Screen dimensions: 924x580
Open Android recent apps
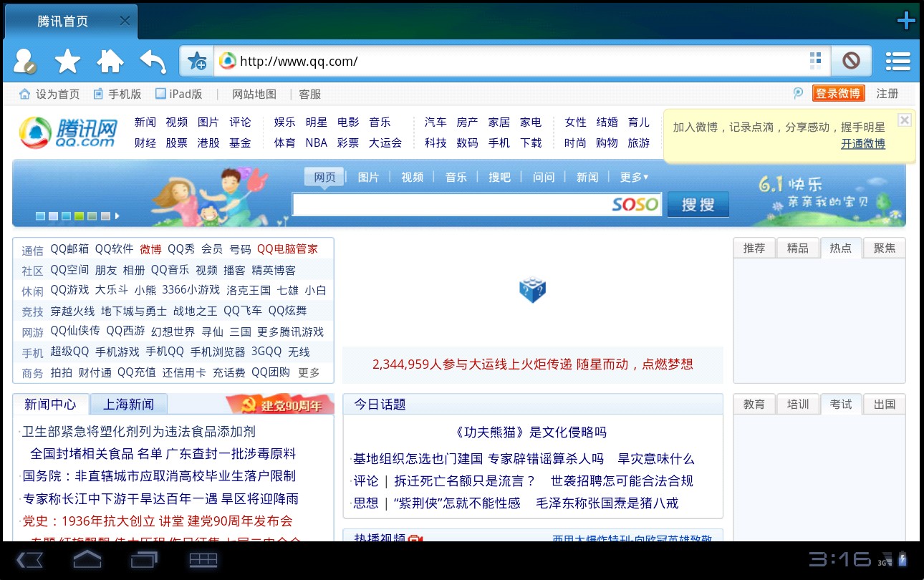144,559
